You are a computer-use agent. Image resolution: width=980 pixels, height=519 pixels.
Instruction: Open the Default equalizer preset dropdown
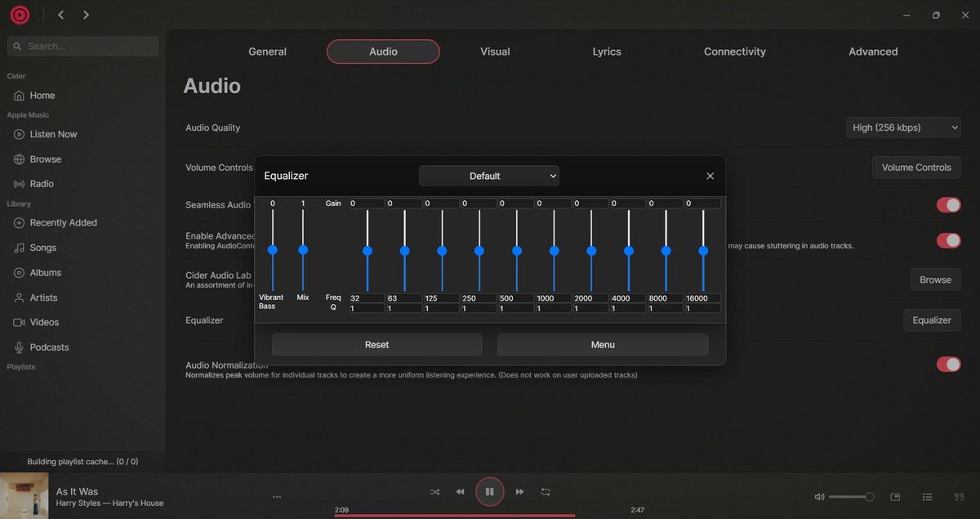(x=488, y=175)
